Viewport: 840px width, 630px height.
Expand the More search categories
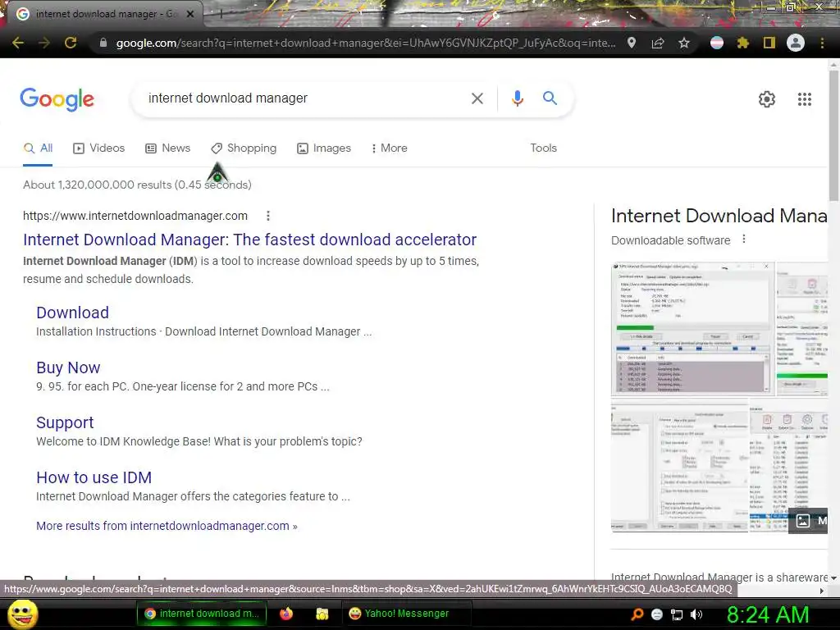coord(390,148)
